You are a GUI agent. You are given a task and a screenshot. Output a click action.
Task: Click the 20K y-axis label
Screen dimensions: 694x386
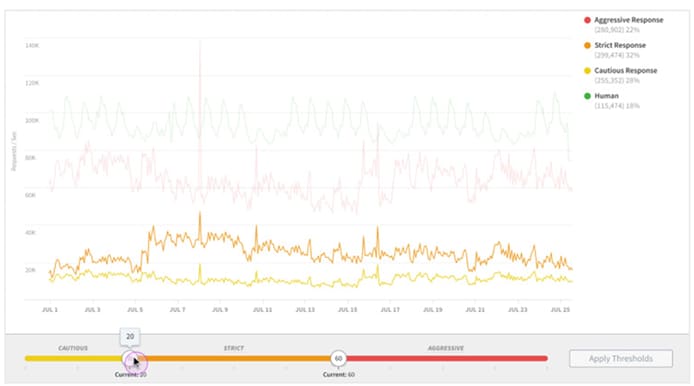(30, 270)
